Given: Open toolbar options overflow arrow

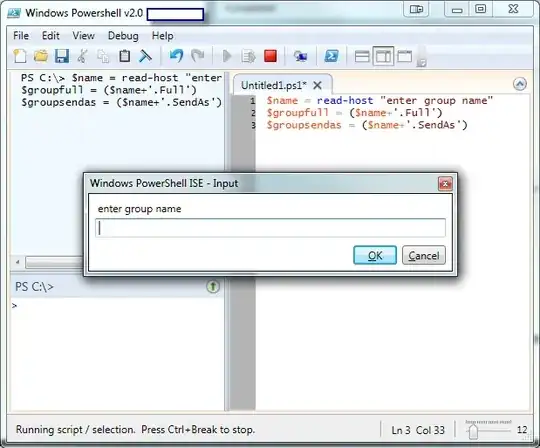Looking at the screenshot, I should coord(422,63).
